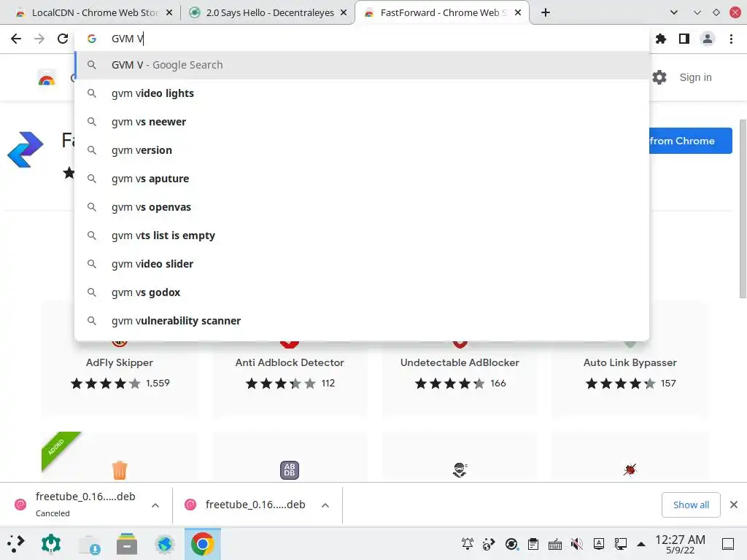Click in the address bar text field
This screenshot has width=747, height=560.
click(x=362, y=39)
